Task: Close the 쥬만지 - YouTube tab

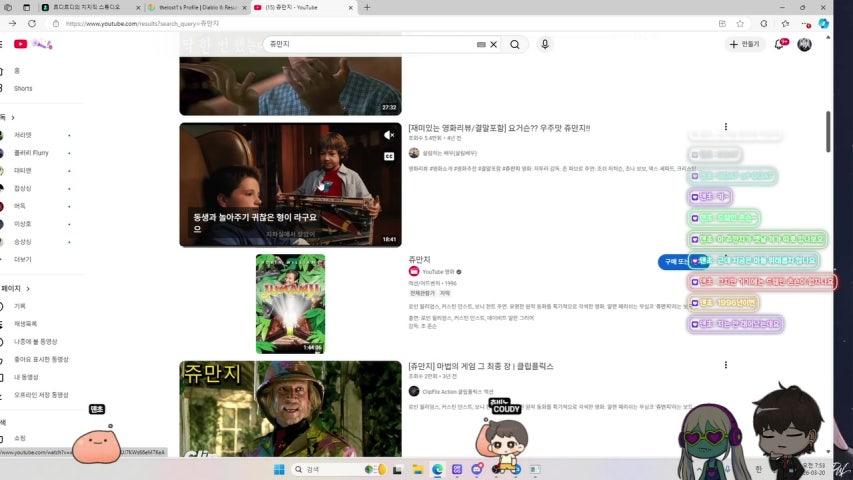Action: (x=350, y=8)
